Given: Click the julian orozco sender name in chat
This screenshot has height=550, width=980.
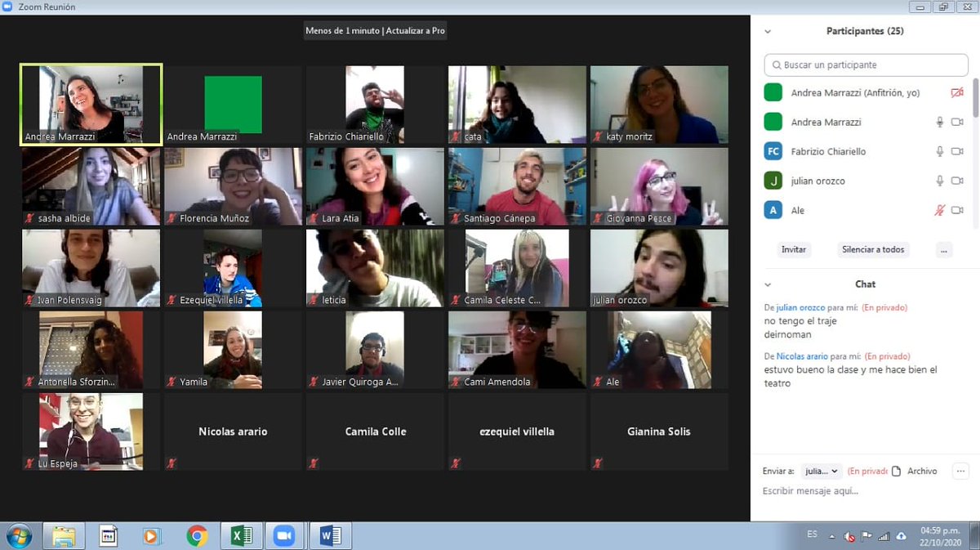Looking at the screenshot, I should point(800,307).
